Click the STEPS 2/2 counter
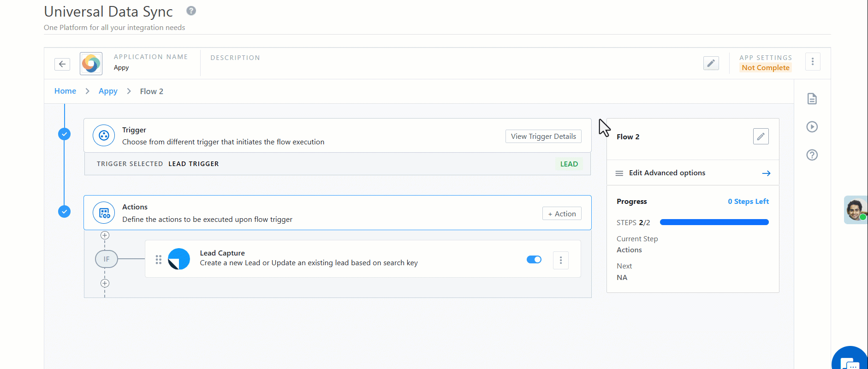The image size is (868, 369). pos(633,222)
